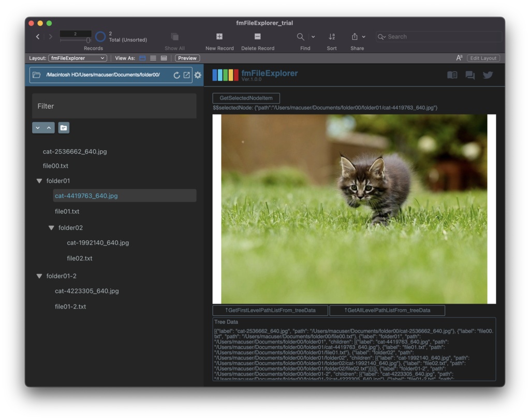Click the folder browse icon below the Filter field

[63, 127]
